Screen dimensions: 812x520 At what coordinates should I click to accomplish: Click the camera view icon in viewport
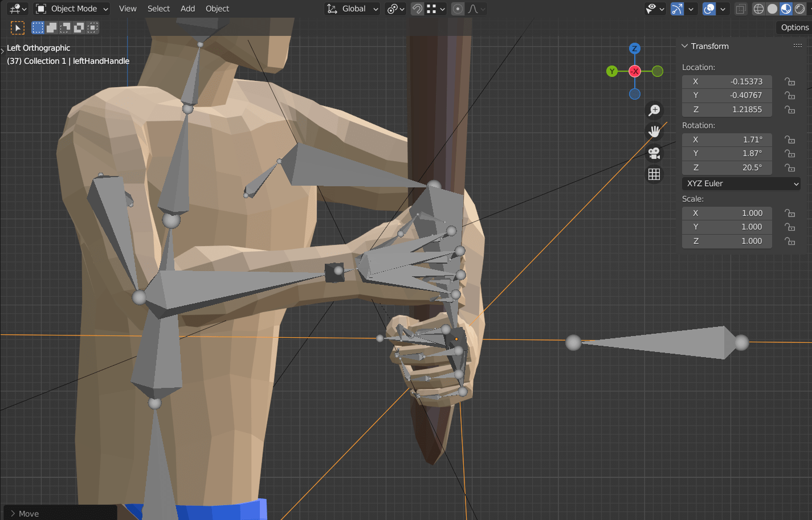[x=654, y=153]
